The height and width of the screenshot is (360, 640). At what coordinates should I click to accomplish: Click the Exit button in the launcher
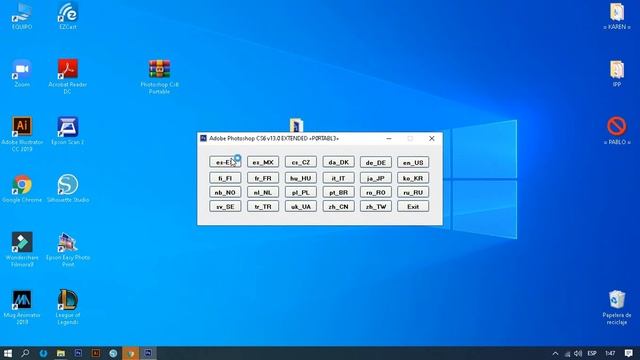(413, 206)
